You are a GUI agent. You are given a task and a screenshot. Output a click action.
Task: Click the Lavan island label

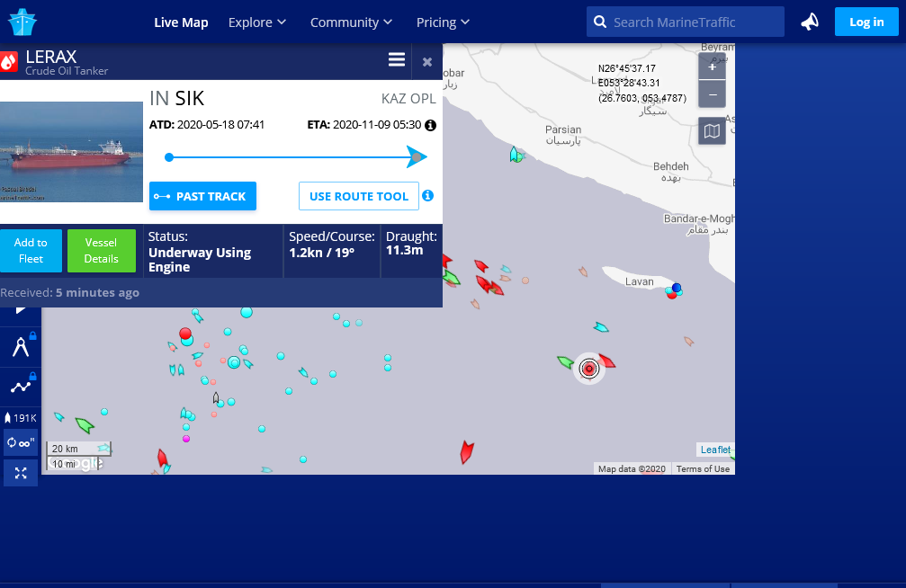639,282
